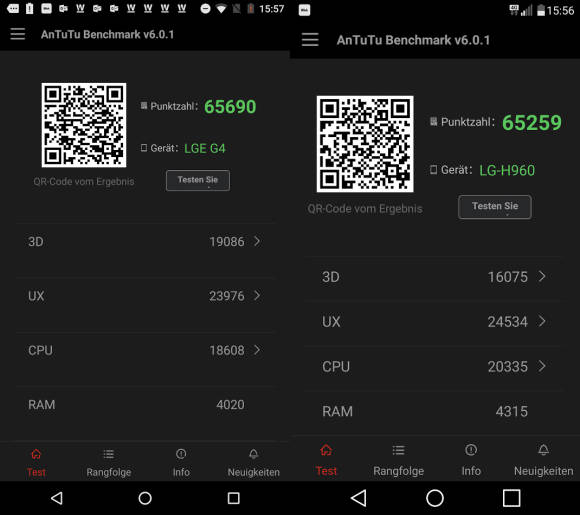580x515 pixels.
Task: Switch to Info tab label on left phone
Action: coord(181,472)
